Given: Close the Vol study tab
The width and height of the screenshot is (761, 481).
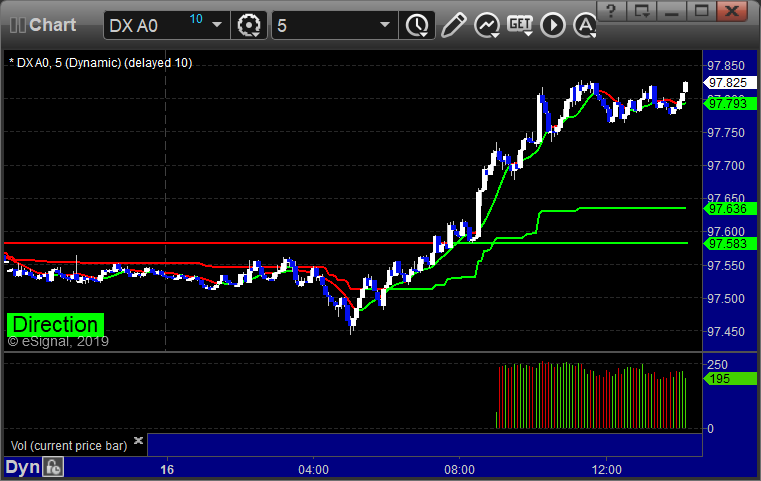Looking at the screenshot, I should point(138,440).
